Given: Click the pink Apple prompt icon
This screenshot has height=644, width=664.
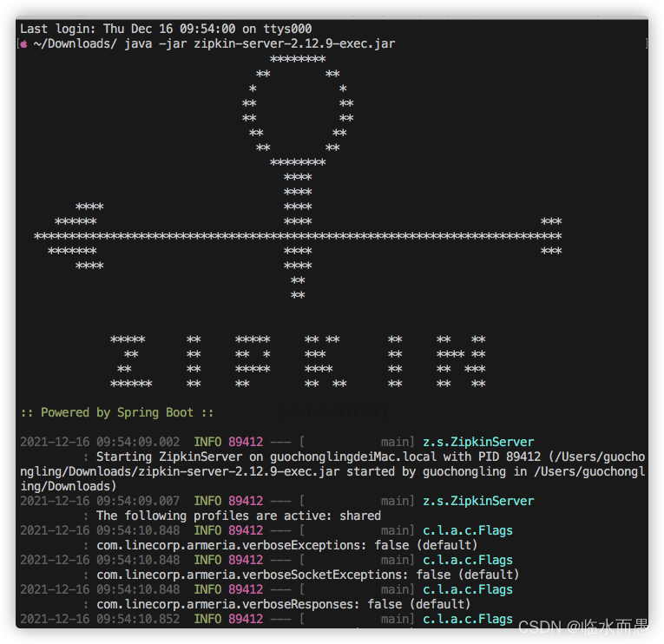Looking at the screenshot, I should [x=23, y=44].
